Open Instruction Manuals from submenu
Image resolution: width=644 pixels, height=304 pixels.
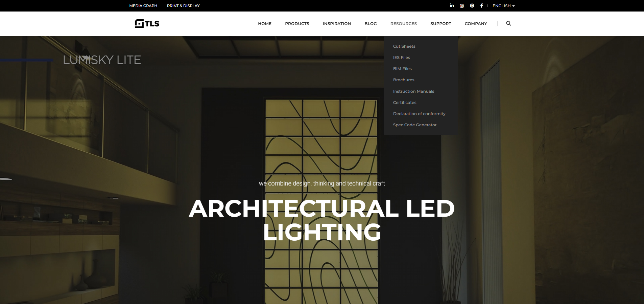[413, 91]
